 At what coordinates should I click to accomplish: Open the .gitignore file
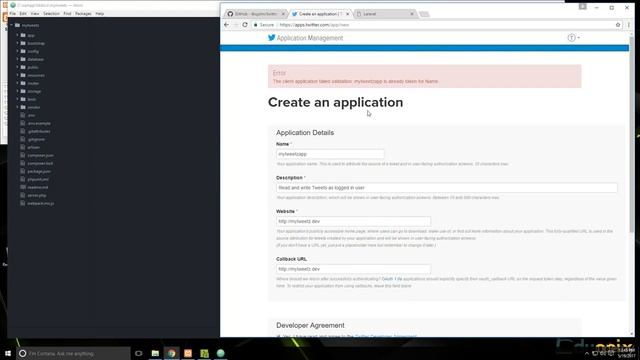(36, 139)
